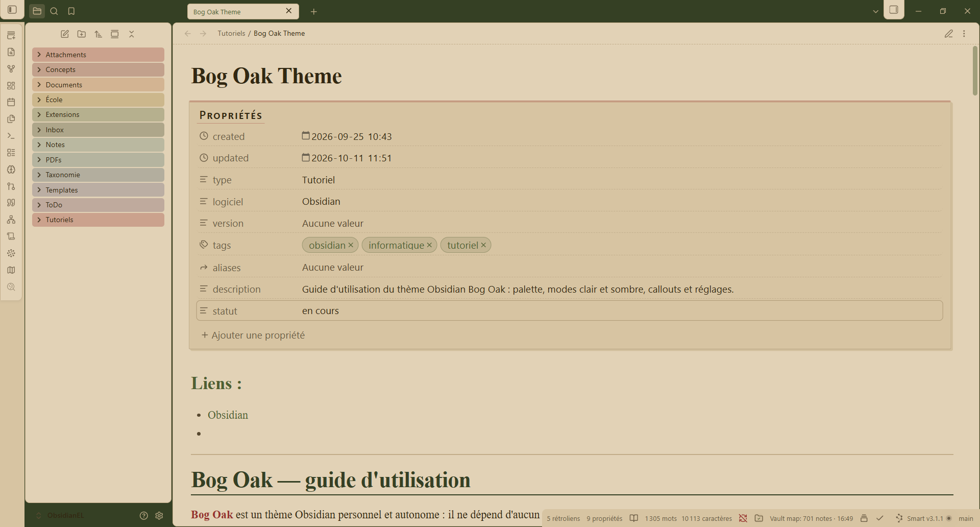Toggle reading view book icon in status bar

634,518
